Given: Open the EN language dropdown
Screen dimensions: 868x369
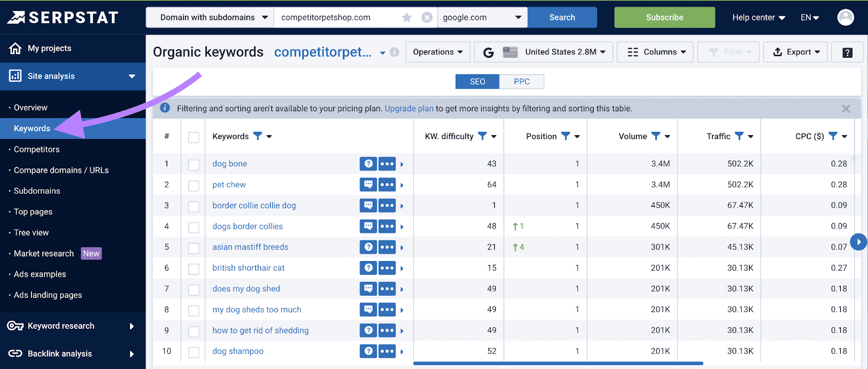Looking at the screenshot, I should pyautogui.click(x=809, y=17).
